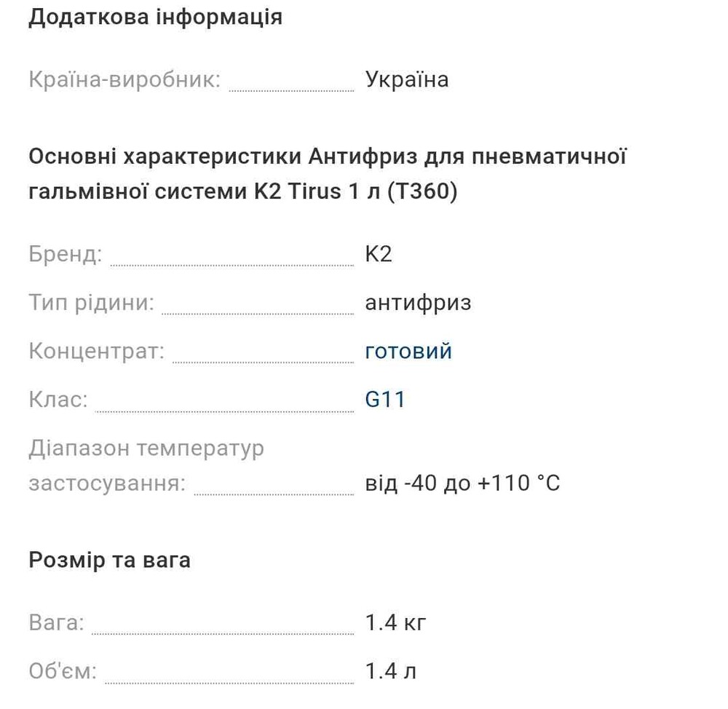Select the 'Бренд:' label
Image resolution: width=728 pixels, height=709 pixels.
(66, 254)
